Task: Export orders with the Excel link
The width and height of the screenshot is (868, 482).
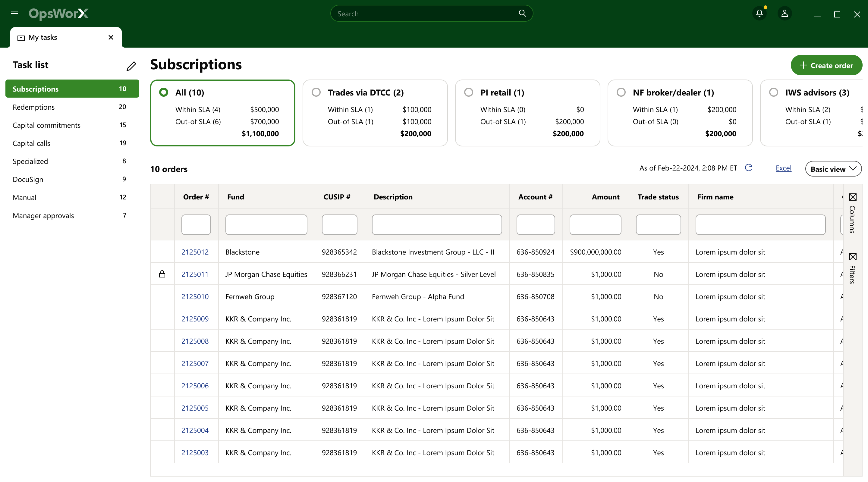Action: [783, 168]
